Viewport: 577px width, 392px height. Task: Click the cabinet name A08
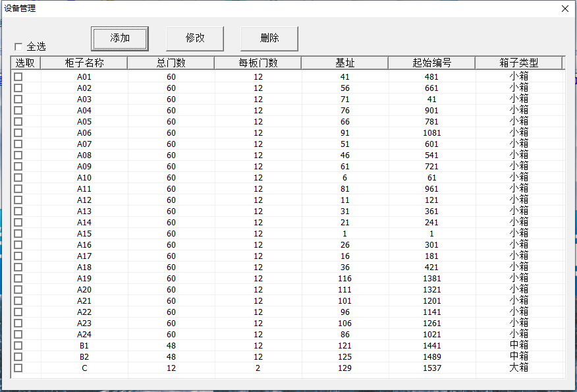(84, 155)
